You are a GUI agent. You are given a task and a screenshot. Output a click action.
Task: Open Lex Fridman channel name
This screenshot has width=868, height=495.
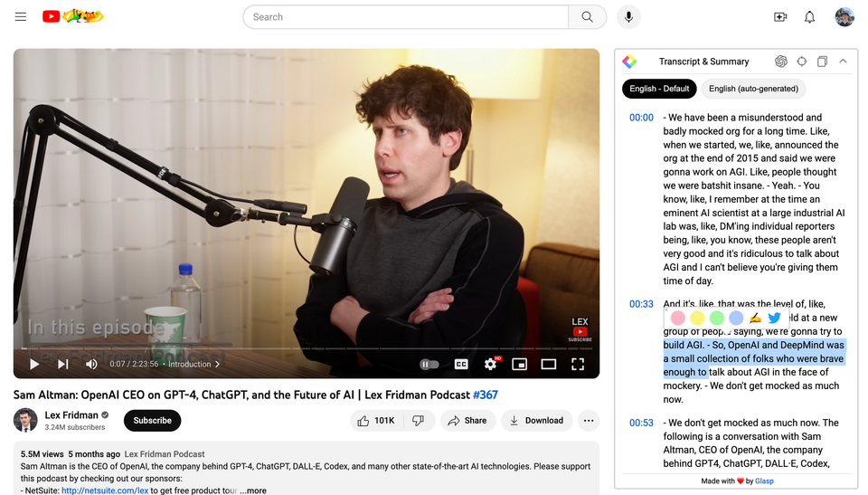pyautogui.click(x=71, y=415)
